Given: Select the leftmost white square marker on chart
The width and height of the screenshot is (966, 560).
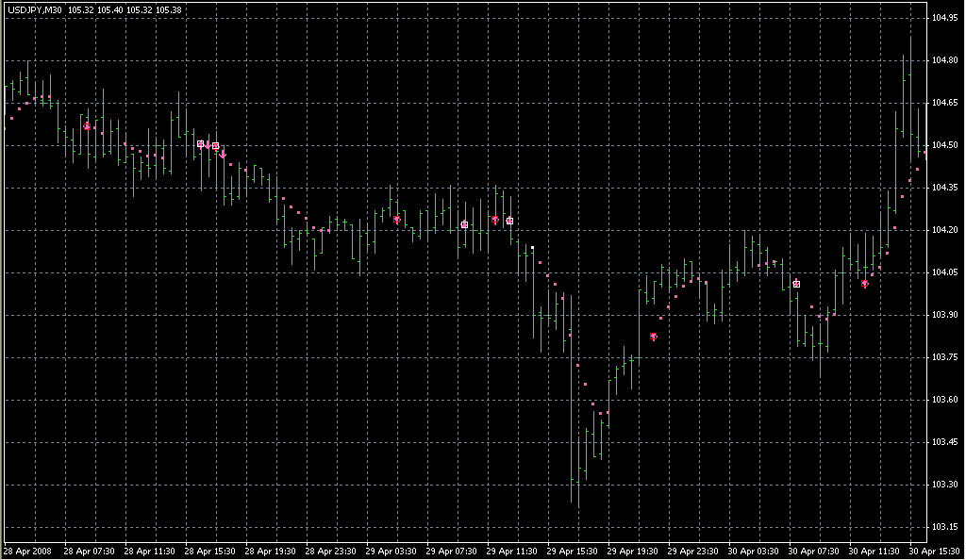Looking at the screenshot, I should [x=201, y=144].
